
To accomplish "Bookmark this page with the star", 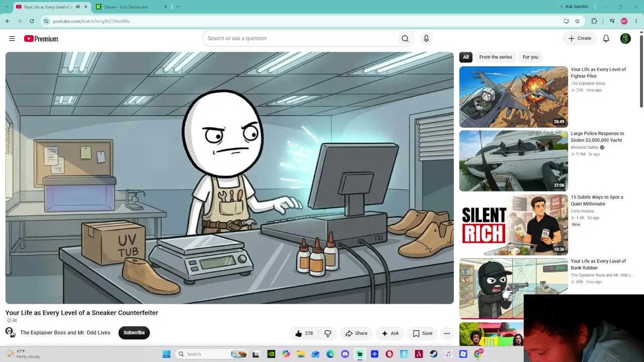I will [577, 21].
